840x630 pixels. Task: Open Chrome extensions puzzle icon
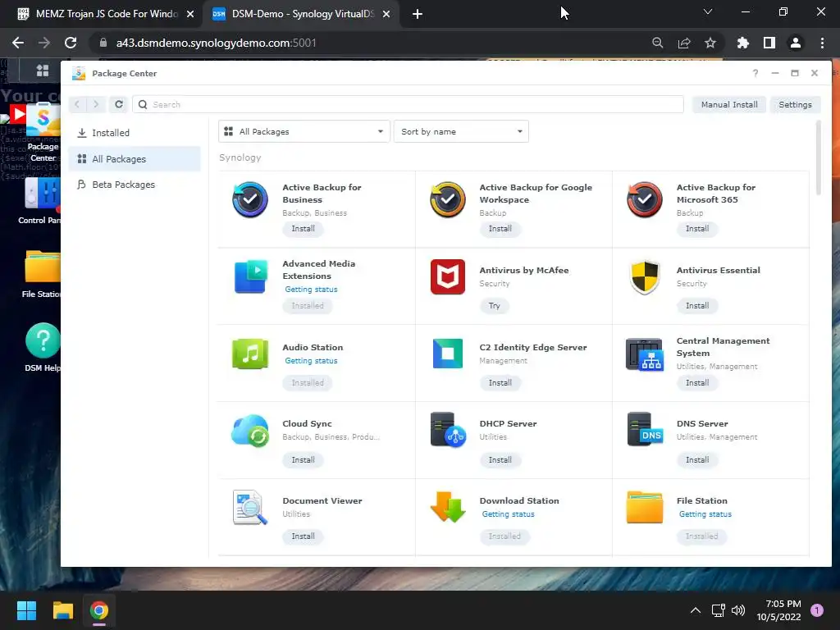click(x=742, y=43)
